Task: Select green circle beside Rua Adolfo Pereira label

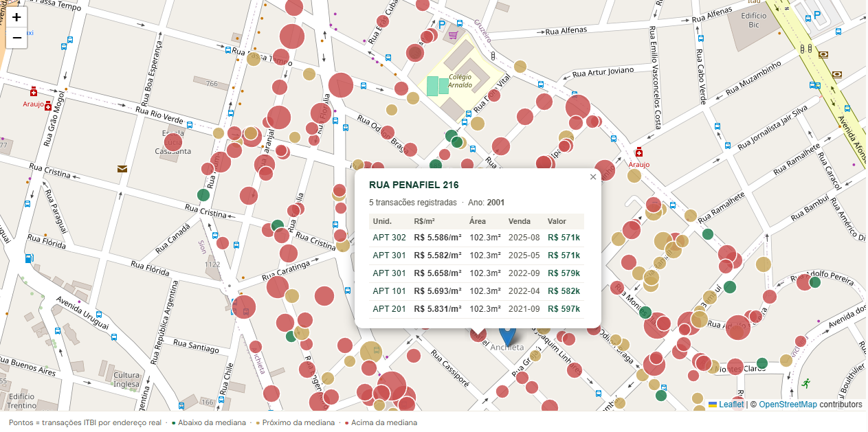Action: pos(815,282)
